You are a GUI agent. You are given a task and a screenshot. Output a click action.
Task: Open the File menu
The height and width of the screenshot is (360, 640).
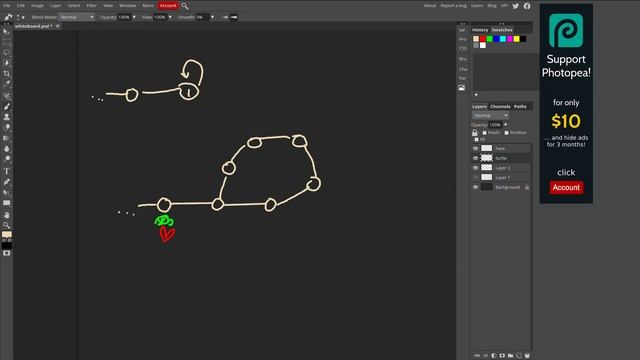click(7, 6)
